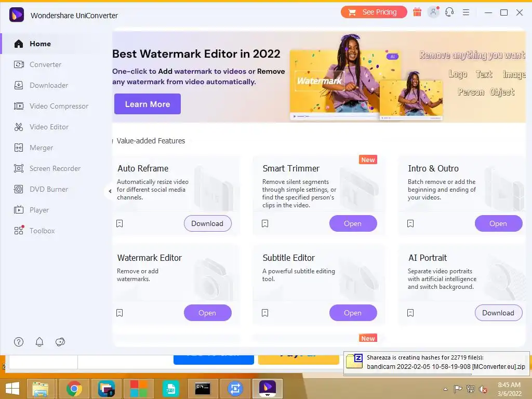Bookmark the Smart Trimmer card
Screen dimensions: 532x399
(265, 223)
